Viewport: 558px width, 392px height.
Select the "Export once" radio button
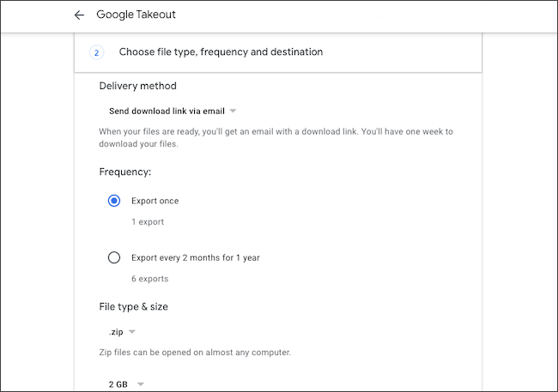[x=114, y=201]
